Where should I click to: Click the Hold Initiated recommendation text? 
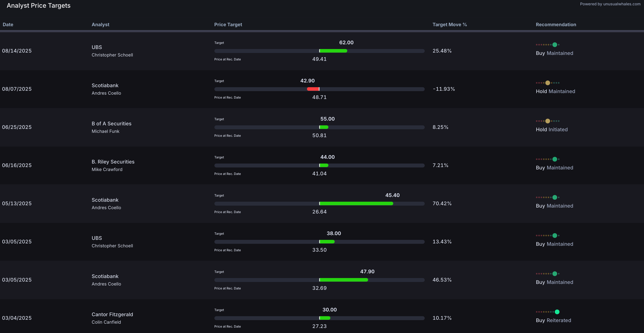[x=552, y=130]
